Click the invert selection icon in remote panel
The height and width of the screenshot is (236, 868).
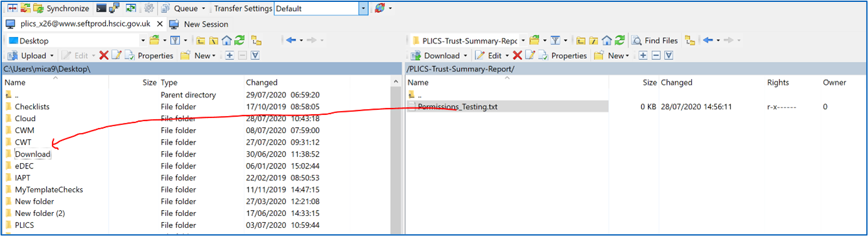(x=669, y=56)
